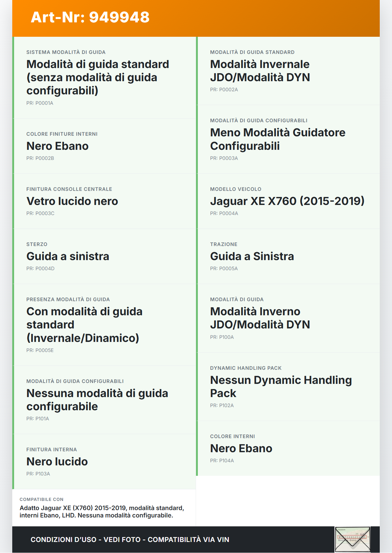The image size is (392, 553).
Task: Select the Modalità Invernale JDO/Modalità DYN entry
Action: (x=260, y=71)
